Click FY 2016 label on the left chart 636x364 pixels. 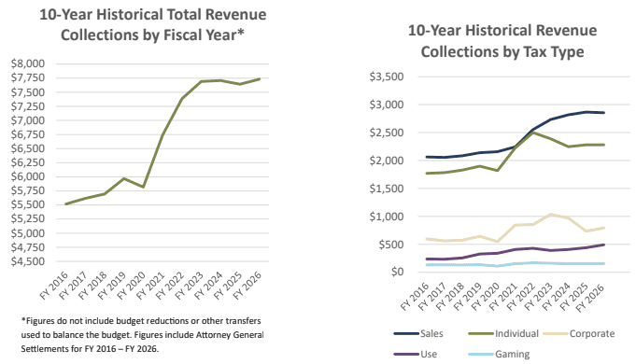coord(54,286)
